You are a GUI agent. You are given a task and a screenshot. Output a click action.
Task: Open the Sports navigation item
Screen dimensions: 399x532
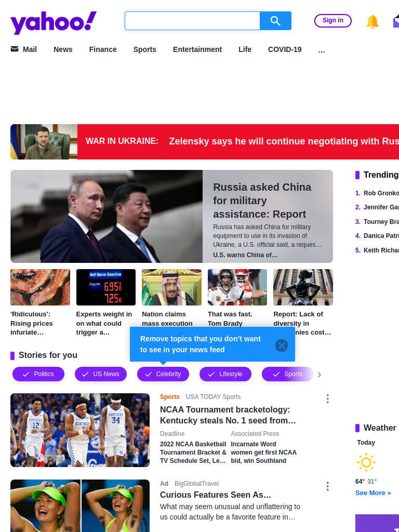pos(145,49)
